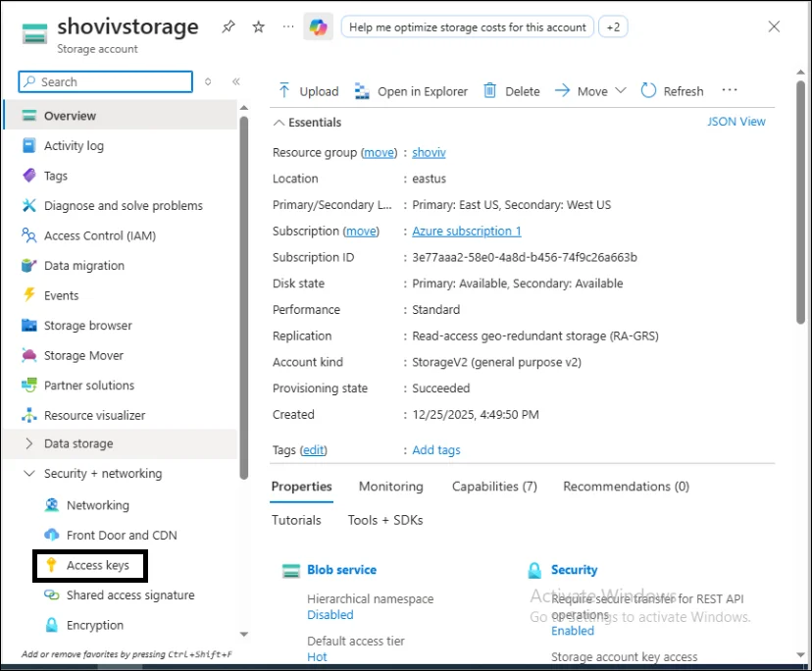Click the Access Control (IAM) people icon
812x671 pixels.
pyautogui.click(x=29, y=235)
